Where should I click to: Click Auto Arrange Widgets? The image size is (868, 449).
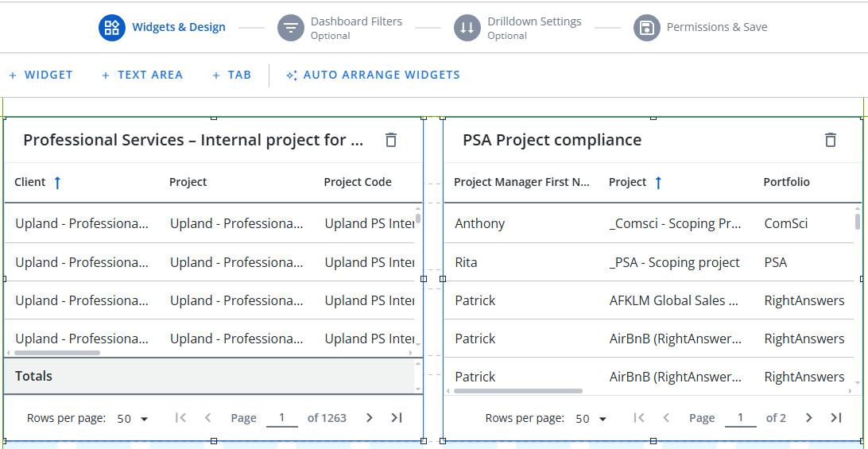373,75
